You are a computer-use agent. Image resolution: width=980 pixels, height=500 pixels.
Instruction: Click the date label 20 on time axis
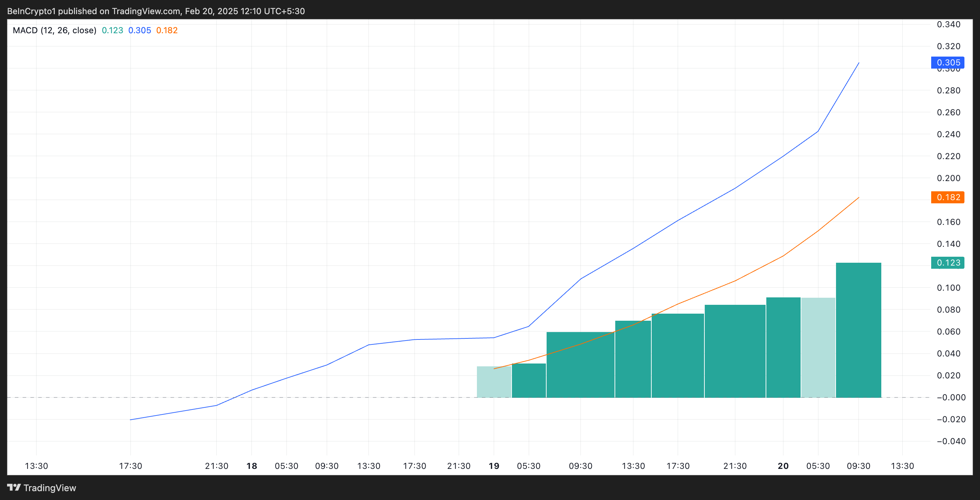(783, 466)
